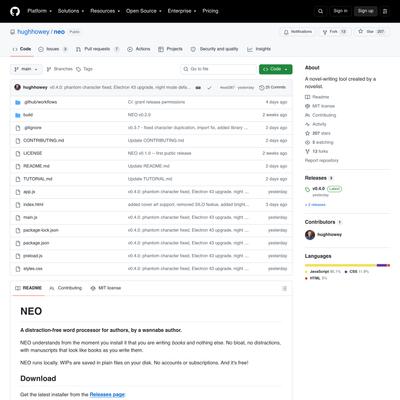
Task: Click the Go to file search field
Action: click(x=219, y=69)
